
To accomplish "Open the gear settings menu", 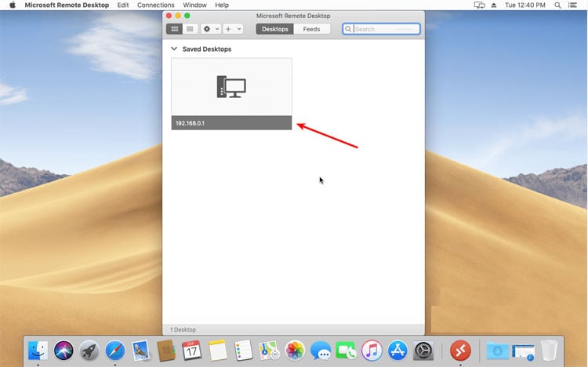I will [211, 29].
